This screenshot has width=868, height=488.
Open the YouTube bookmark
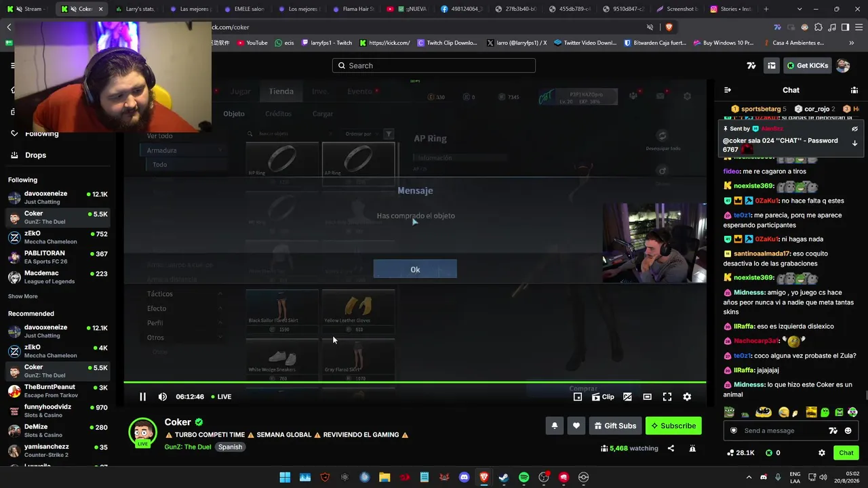pyautogui.click(x=252, y=43)
